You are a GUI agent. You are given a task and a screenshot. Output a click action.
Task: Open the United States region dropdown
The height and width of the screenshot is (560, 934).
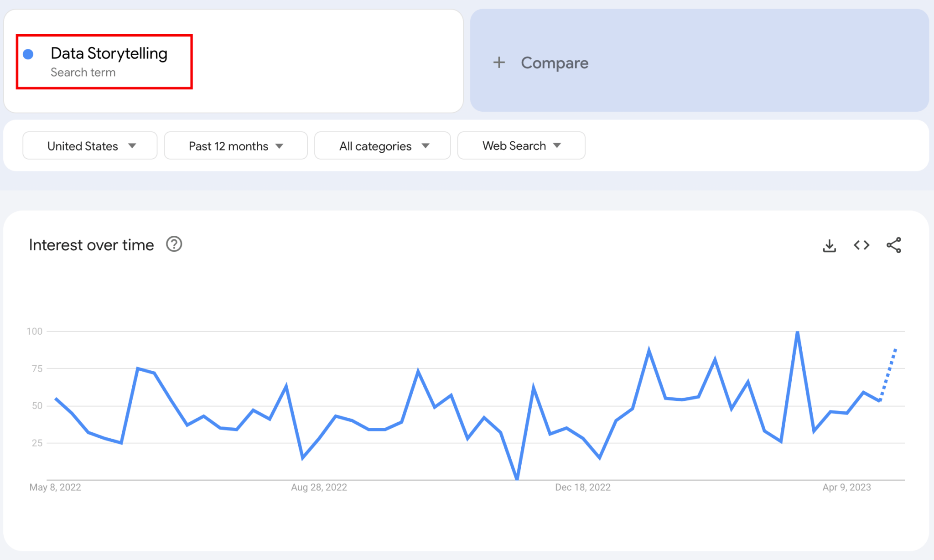(90, 146)
